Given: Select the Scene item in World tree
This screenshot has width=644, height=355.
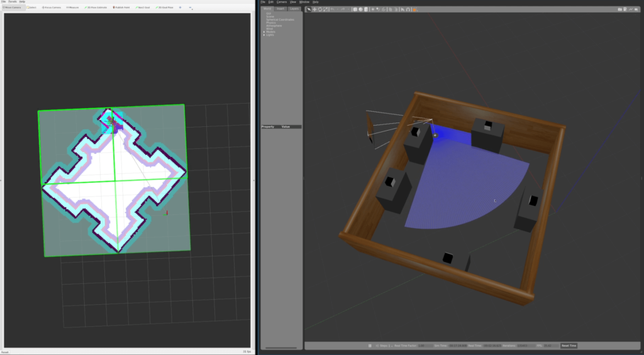Looking at the screenshot, I should (x=270, y=16).
